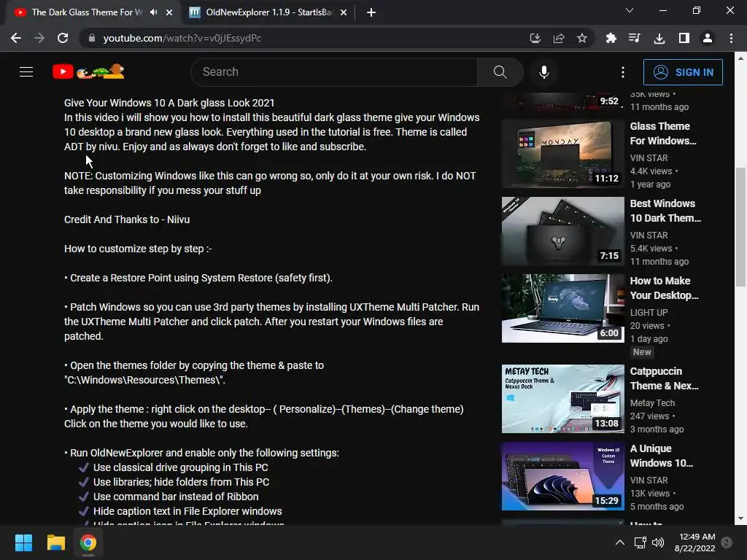Open network icon in system tray
This screenshot has width=747, height=560.
[640, 542]
